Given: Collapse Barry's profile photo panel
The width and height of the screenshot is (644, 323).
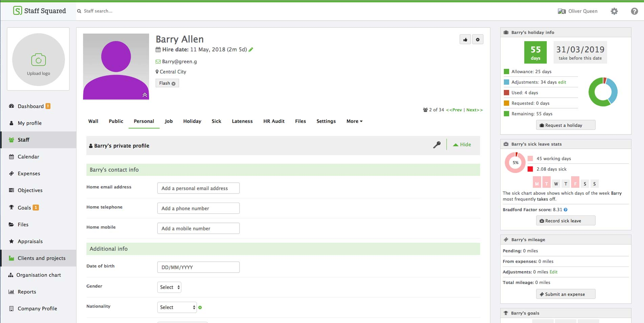Looking at the screenshot, I should tap(145, 95).
